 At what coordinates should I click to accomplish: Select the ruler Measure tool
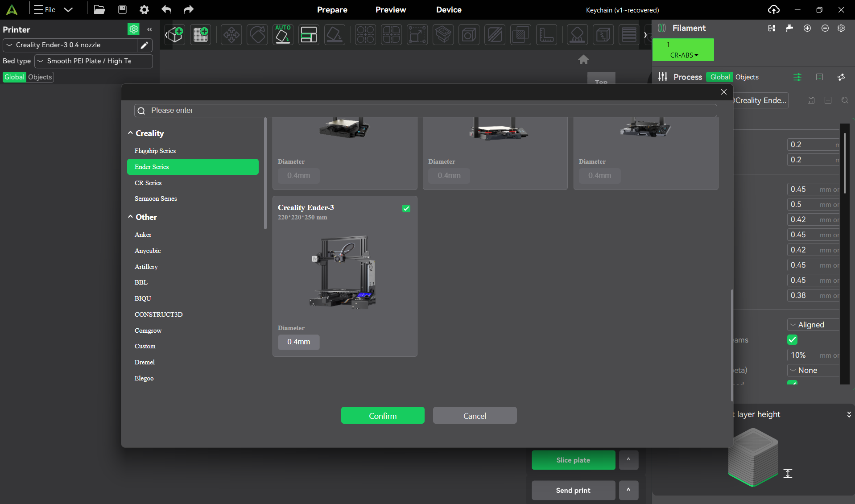tap(547, 34)
